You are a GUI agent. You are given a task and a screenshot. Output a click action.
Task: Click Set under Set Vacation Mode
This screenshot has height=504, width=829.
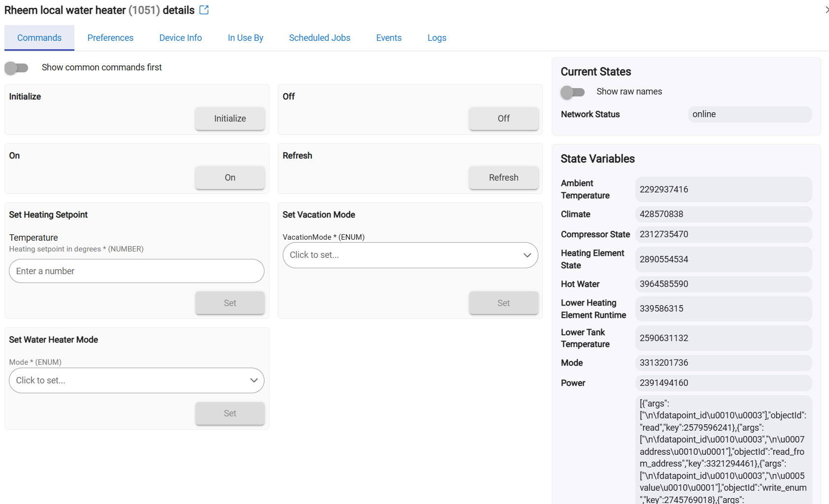pos(503,303)
